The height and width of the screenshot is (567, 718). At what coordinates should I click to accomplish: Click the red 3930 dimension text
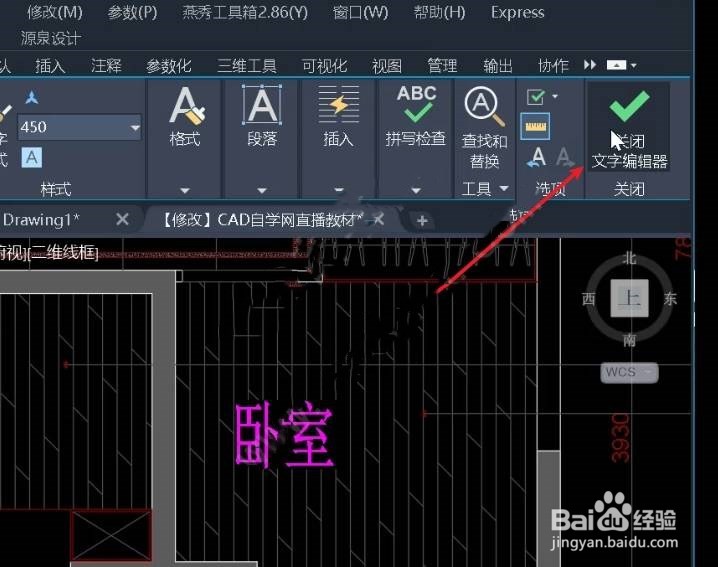point(620,437)
